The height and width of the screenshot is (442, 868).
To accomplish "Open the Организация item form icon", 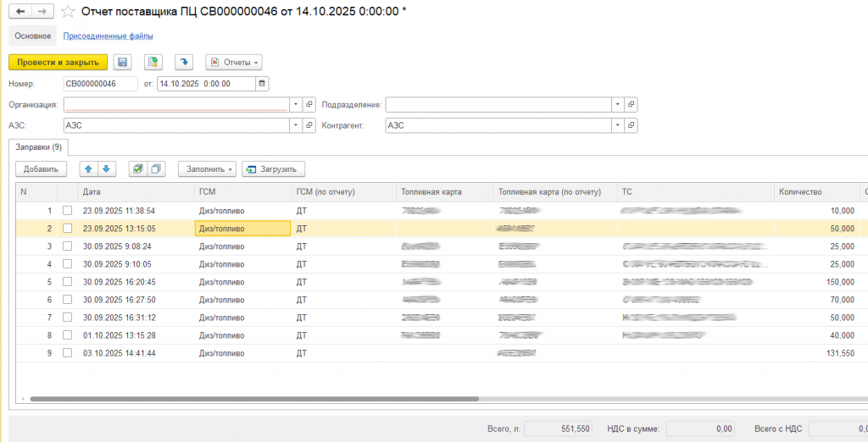I will coord(309,104).
